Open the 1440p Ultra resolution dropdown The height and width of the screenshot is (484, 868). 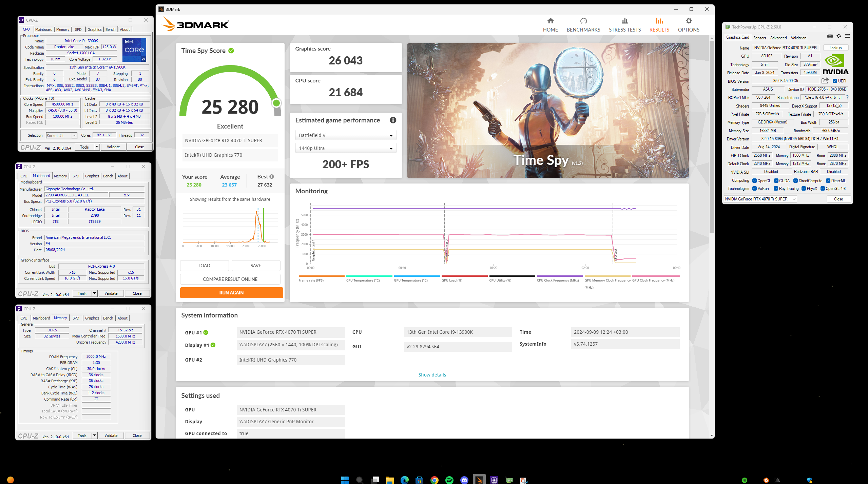(x=345, y=148)
